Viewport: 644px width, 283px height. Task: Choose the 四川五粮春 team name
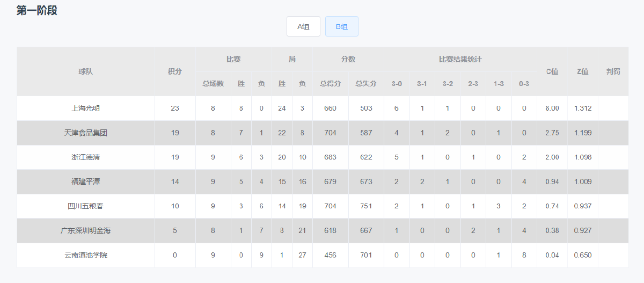86,206
